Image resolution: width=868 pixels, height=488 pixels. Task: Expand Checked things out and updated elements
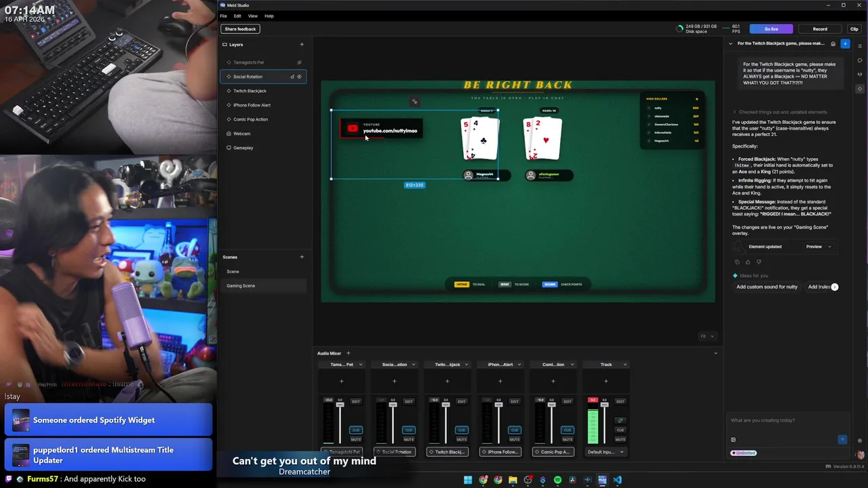coord(780,112)
